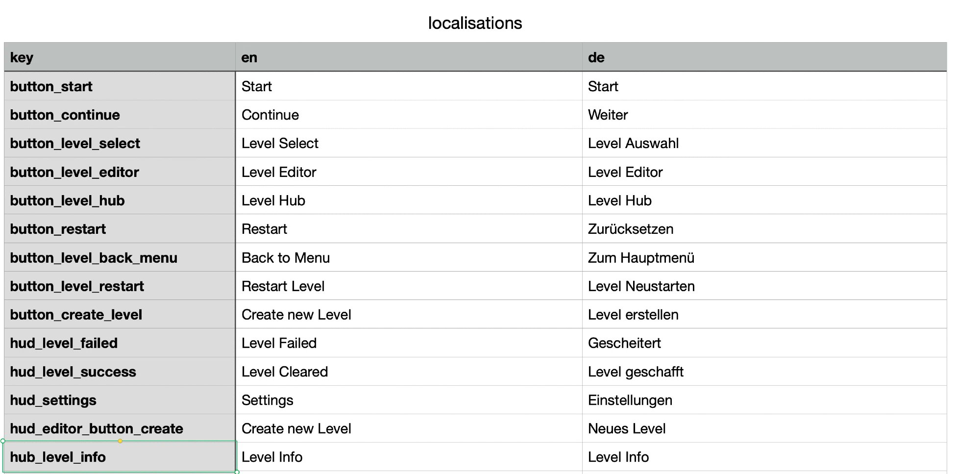
Task: Select the "key" header cell
Action: (x=120, y=57)
